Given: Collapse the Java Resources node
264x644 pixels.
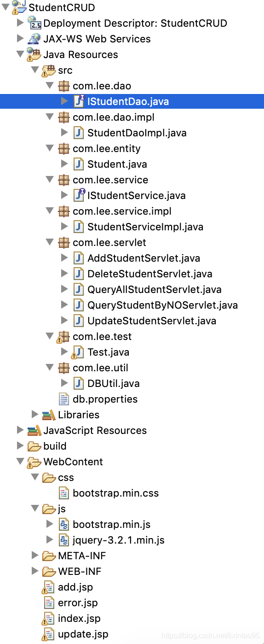Looking at the screenshot, I should coord(20,54).
